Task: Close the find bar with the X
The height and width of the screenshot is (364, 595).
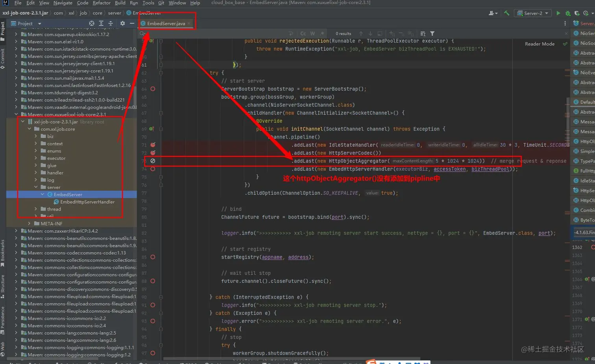Action: tap(566, 33)
